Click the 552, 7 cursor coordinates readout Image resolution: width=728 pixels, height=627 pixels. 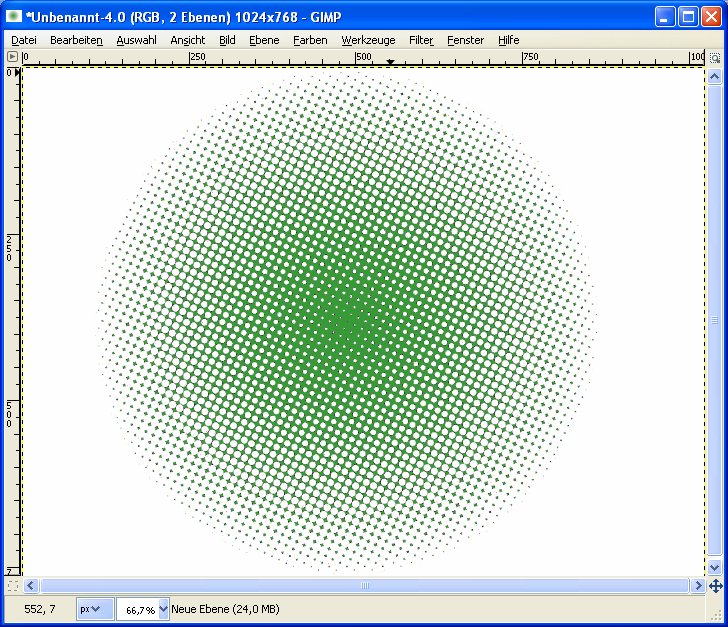pos(40,609)
